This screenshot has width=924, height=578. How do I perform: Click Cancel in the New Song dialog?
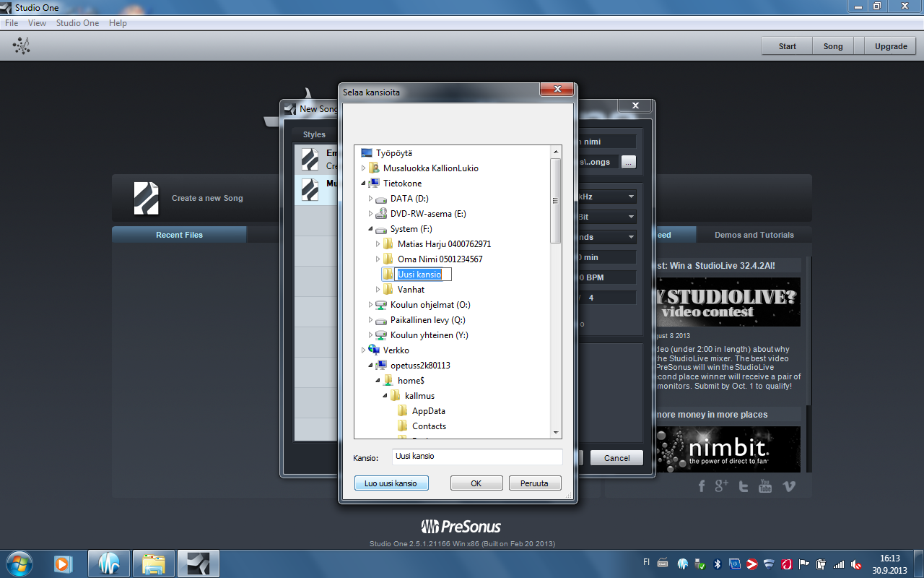click(x=616, y=458)
